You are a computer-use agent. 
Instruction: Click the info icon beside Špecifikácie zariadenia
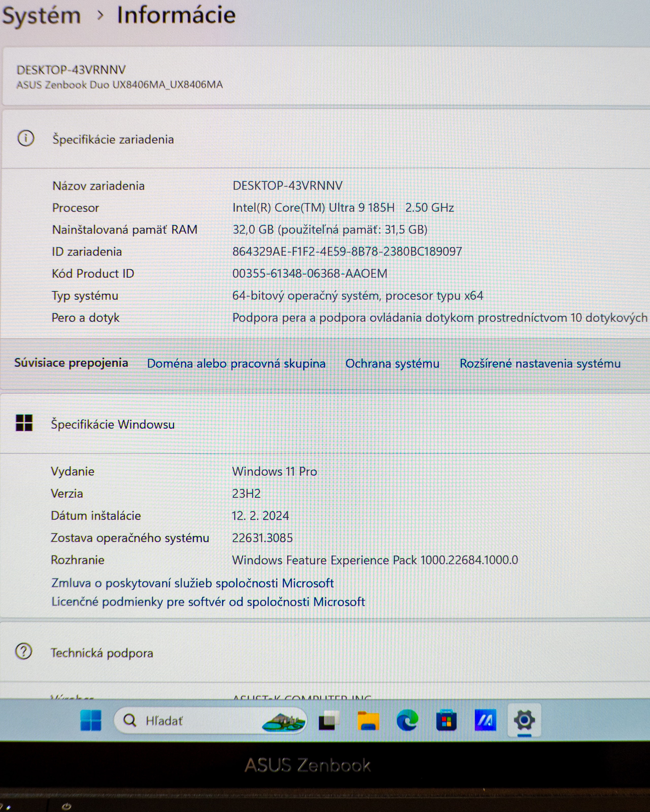click(x=26, y=138)
